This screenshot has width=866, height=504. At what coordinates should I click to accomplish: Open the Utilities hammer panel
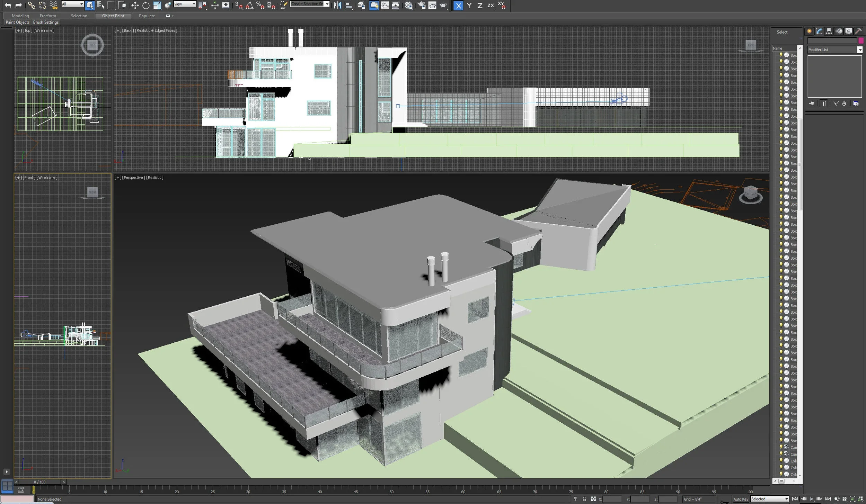pyautogui.click(x=858, y=31)
